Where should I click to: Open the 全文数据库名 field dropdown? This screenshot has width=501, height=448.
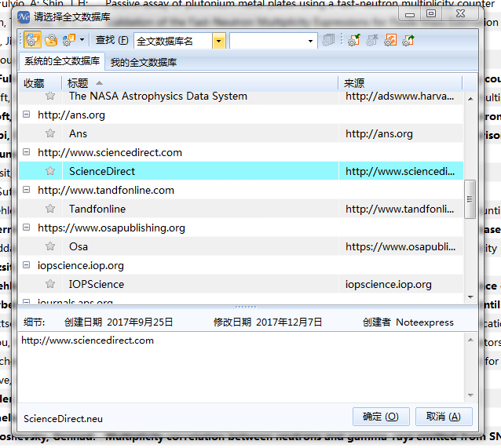pyautogui.click(x=219, y=42)
